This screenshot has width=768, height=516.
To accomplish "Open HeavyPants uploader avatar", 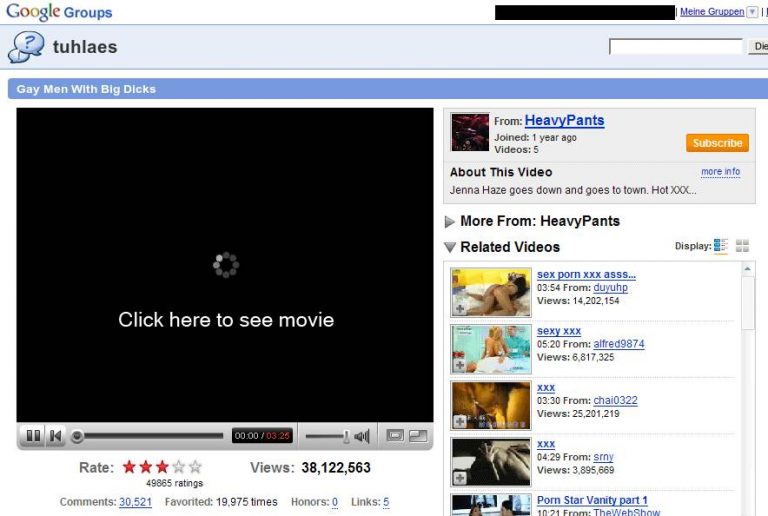I will click(x=470, y=132).
